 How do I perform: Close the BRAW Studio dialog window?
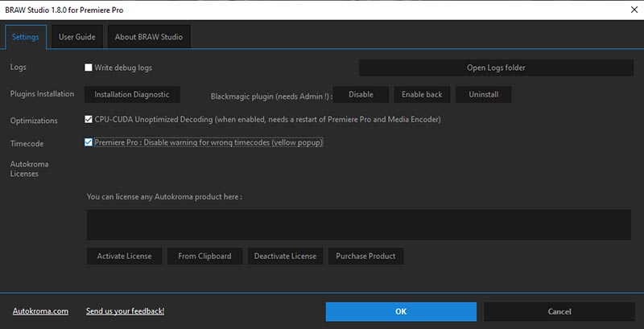[x=634, y=10]
